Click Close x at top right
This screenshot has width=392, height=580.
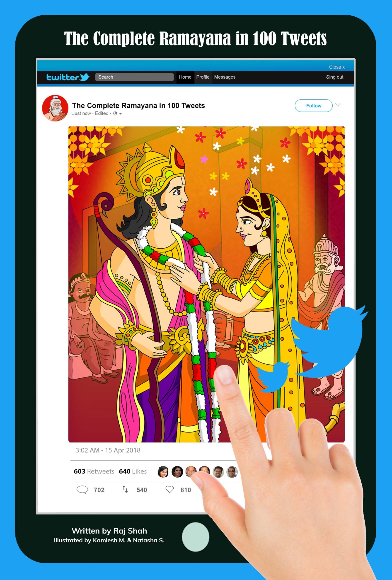(337, 67)
